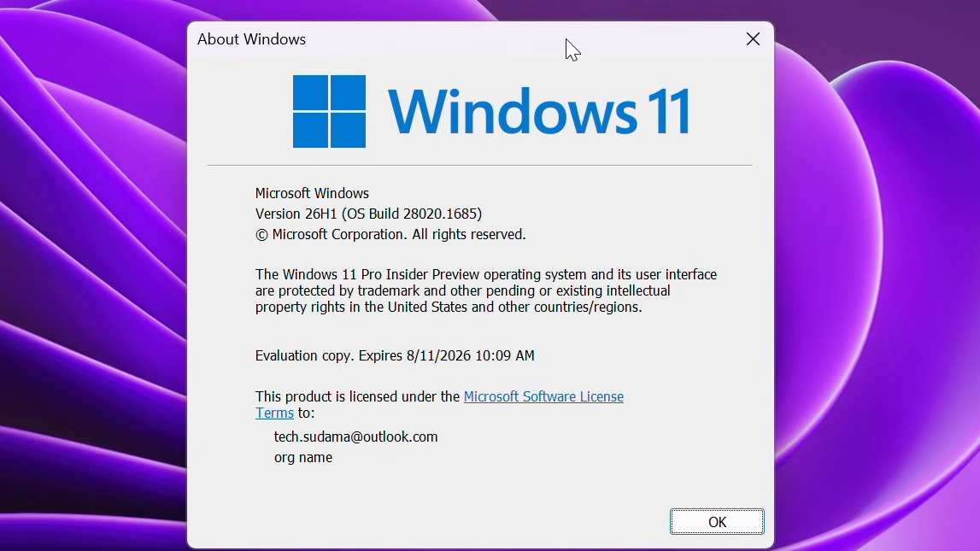980x551 pixels.
Task: Click the Evaluation copy expiry line
Action: pyautogui.click(x=395, y=356)
